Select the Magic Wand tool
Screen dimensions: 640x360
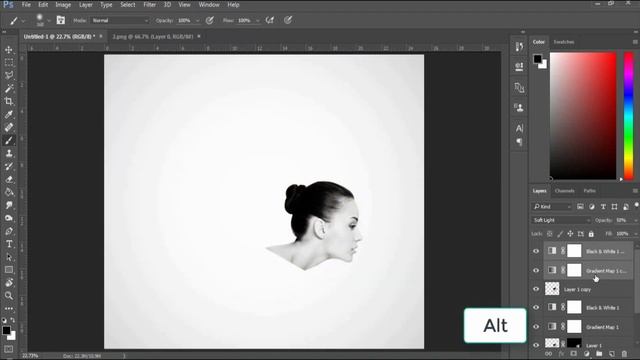pyautogui.click(x=9, y=89)
